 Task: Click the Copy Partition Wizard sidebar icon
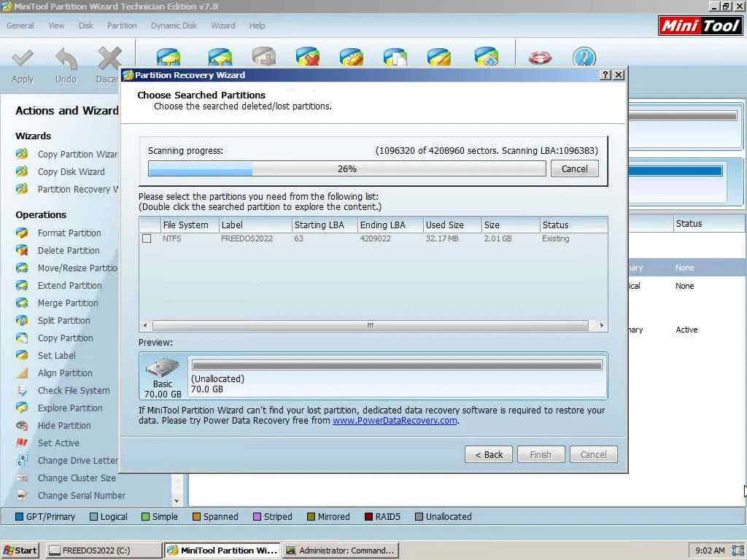[x=22, y=154]
